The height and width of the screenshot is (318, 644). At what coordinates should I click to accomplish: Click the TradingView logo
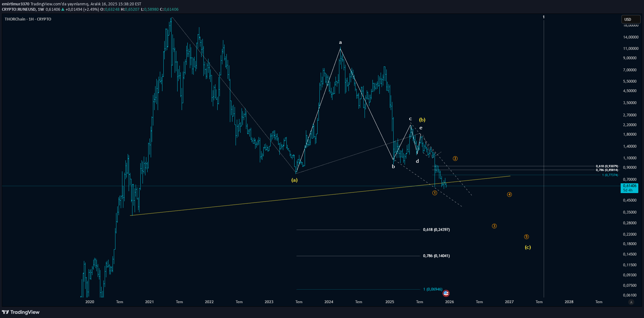click(x=21, y=312)
